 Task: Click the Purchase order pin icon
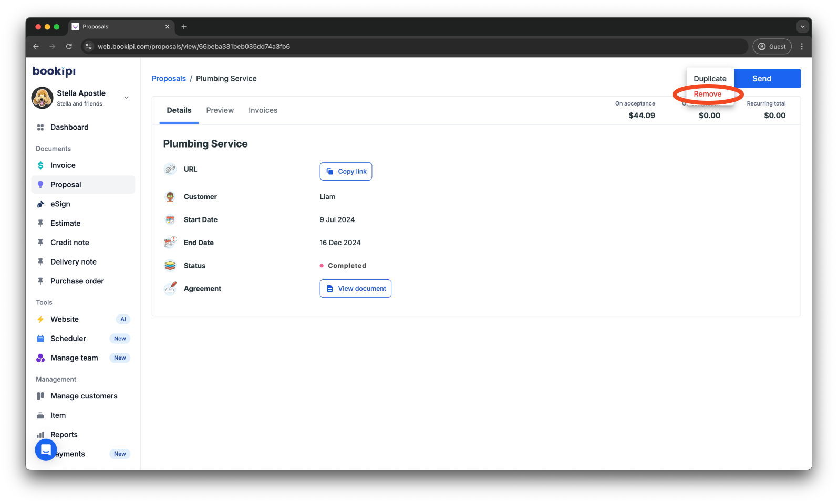tap(40, 281)
